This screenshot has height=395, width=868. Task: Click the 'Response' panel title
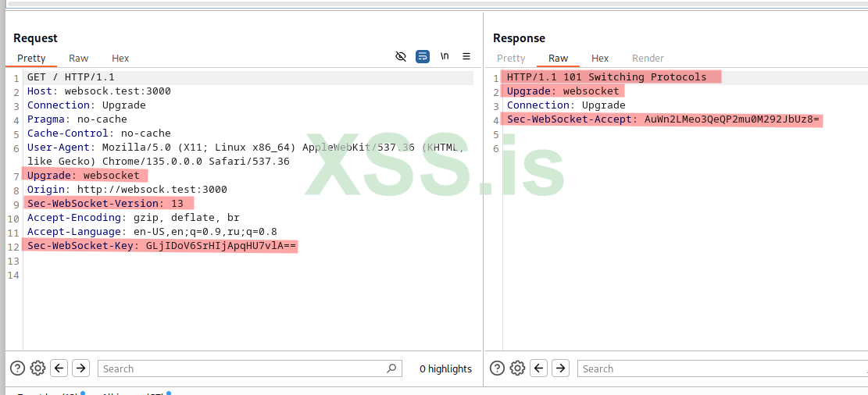click(519, 38)
